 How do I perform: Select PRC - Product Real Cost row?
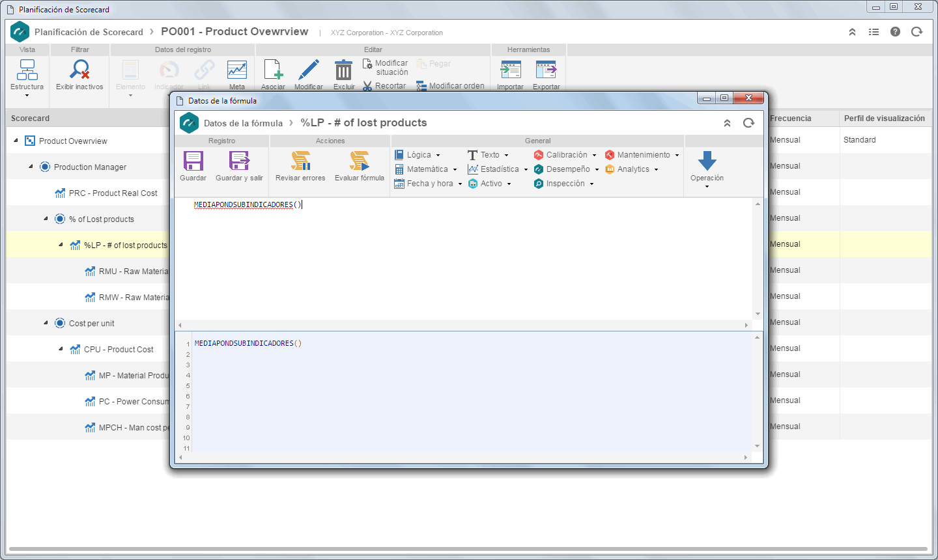pos(113,193)
